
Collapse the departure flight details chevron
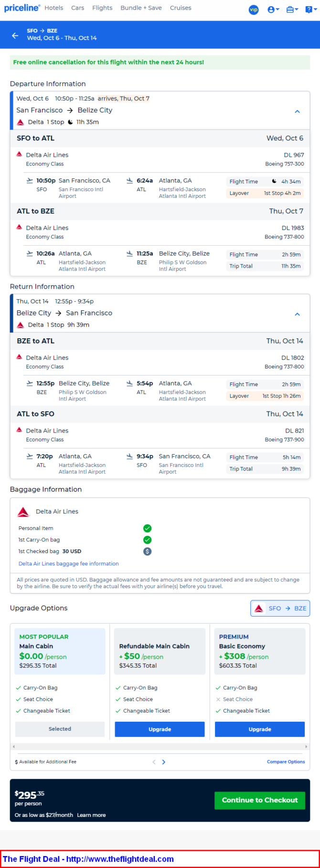point(297,111)
